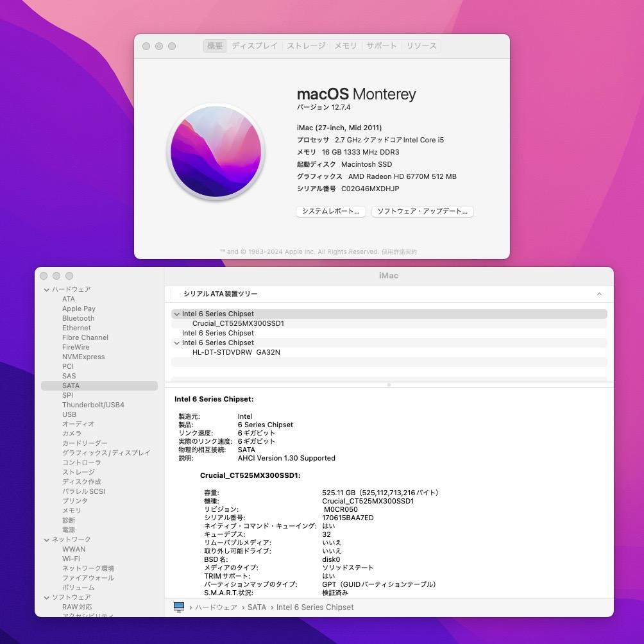Collapse the ネットワーク sidebar section
Viewport: 644px width, 644px height.
tap(46, 539)
